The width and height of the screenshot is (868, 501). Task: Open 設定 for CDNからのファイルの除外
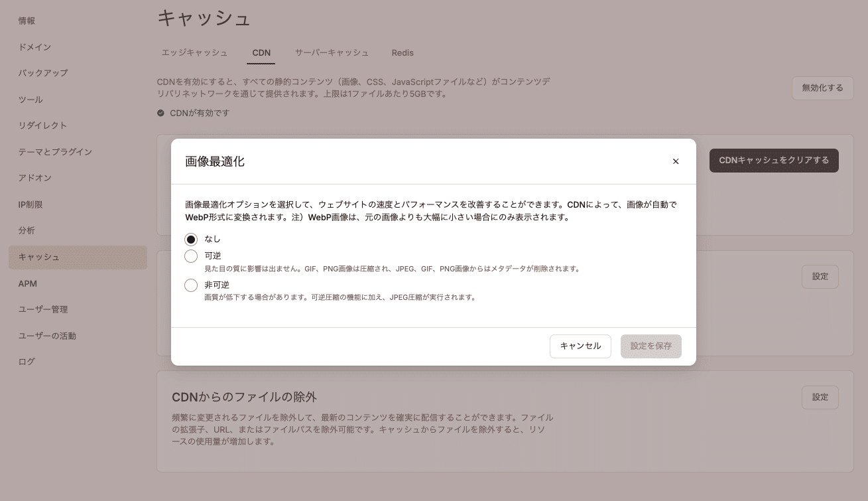pyautogui.click(x=820, y=397)
